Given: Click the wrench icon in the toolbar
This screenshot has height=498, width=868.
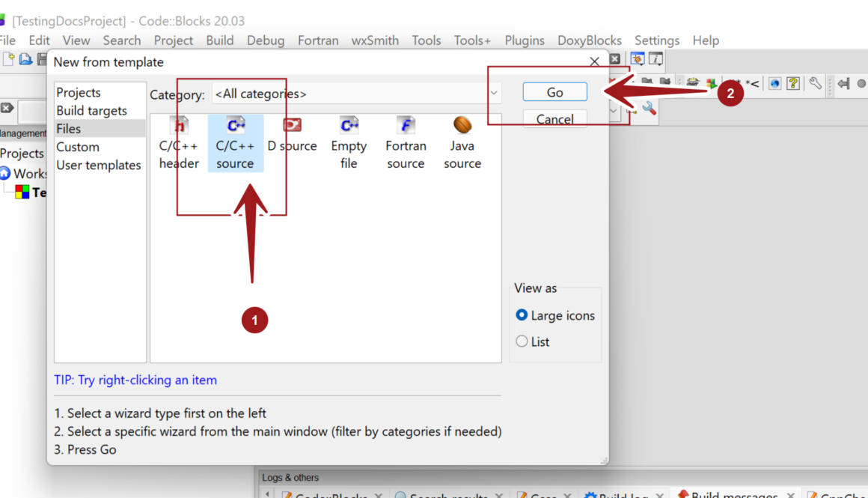Looking at the screenshot, I should tap(815, 83).
